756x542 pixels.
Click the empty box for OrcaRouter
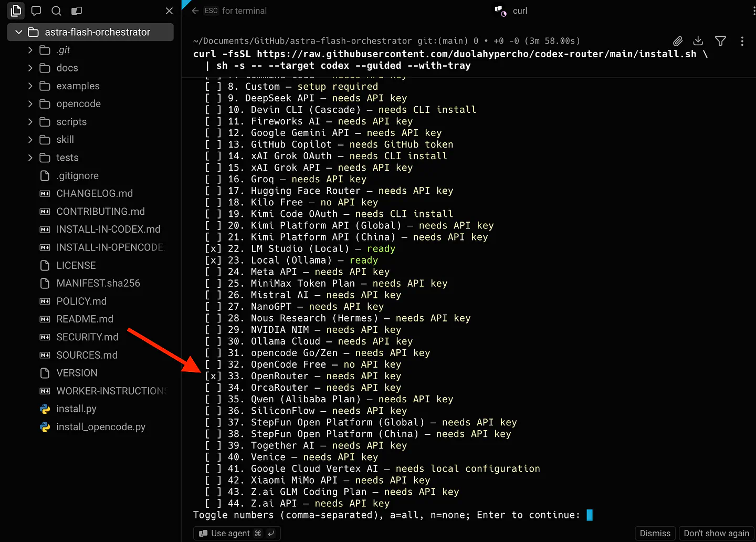click(213, 388)
